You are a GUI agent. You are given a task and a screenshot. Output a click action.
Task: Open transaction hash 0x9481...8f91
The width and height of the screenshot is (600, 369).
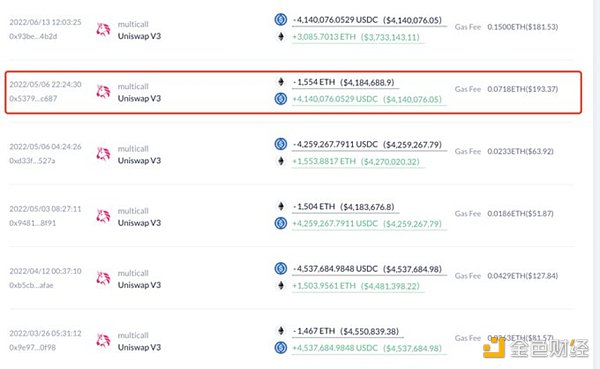click(33, 223)
